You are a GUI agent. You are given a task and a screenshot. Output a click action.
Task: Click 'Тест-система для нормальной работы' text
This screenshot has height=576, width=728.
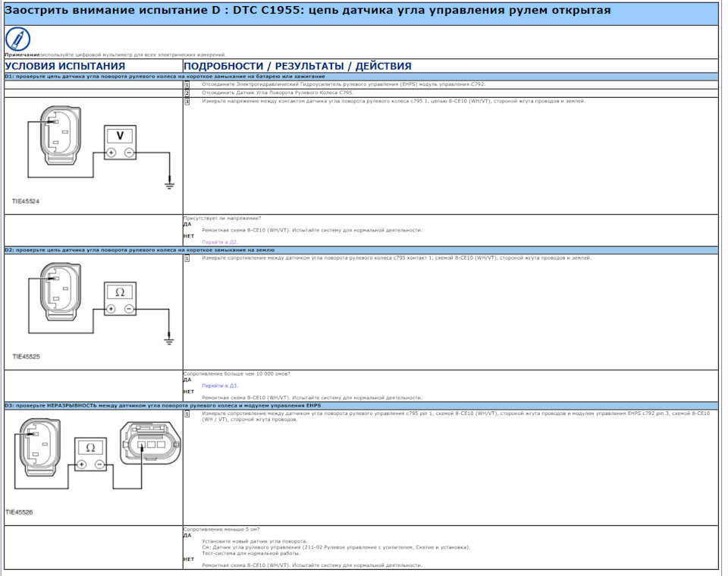point(251,553)
